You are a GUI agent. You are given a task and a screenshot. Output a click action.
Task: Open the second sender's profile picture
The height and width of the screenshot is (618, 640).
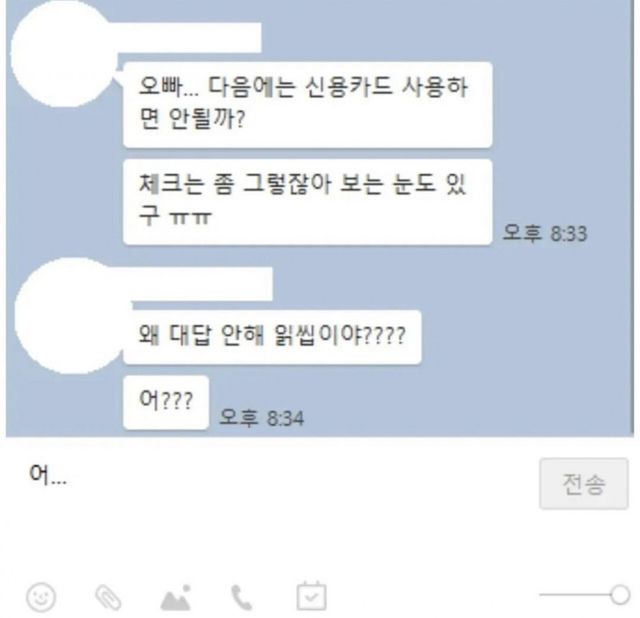[x=69, y=315]
